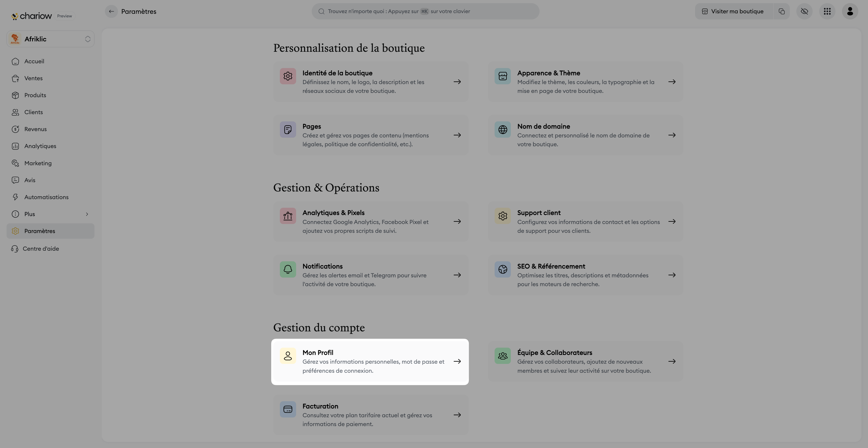Click the back arrow beside Paramètres
868x448 pixels.
111,12
